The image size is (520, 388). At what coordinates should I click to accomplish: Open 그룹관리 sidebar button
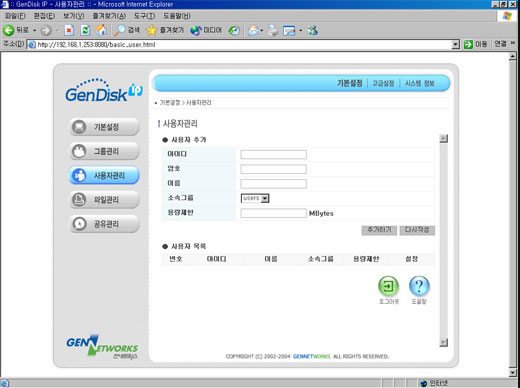click(x=104, y=151)
